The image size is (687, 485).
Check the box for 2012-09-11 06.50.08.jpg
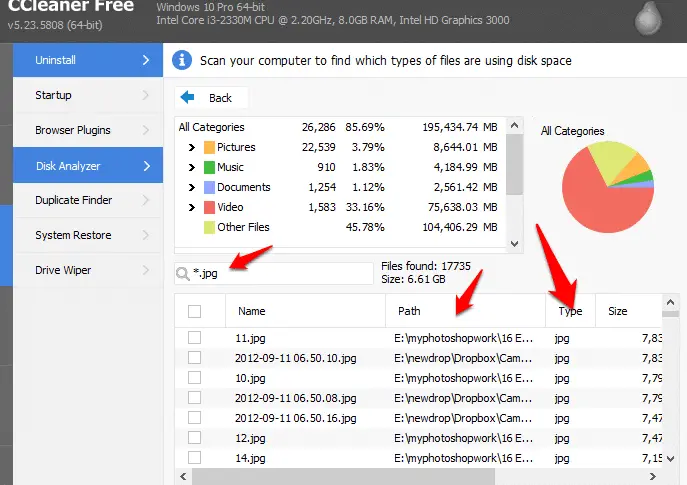[195, 398]
